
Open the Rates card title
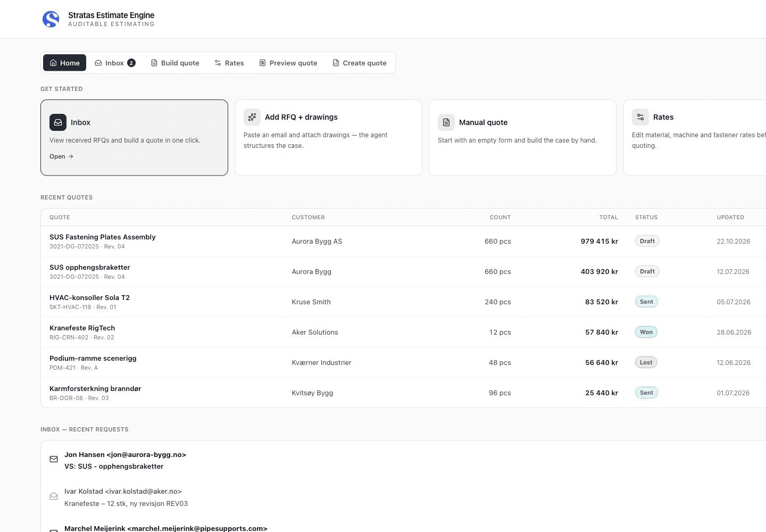pyautogui.click(x=663, y=117)
